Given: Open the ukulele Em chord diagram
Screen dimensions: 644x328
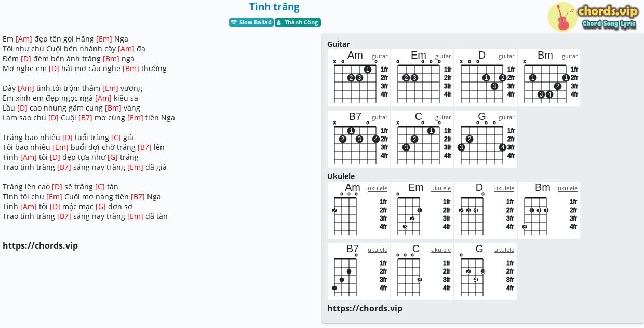Looking at the screenshot, I should pyautogui.click(x=422, y=210).
